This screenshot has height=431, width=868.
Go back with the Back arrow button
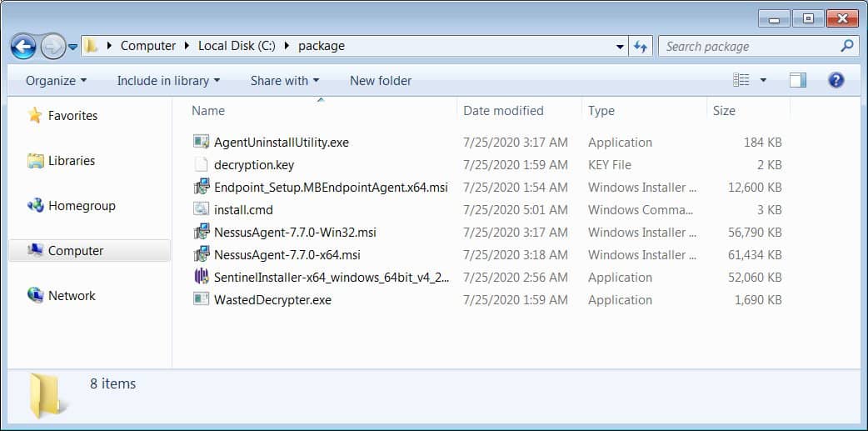(23, 46)
